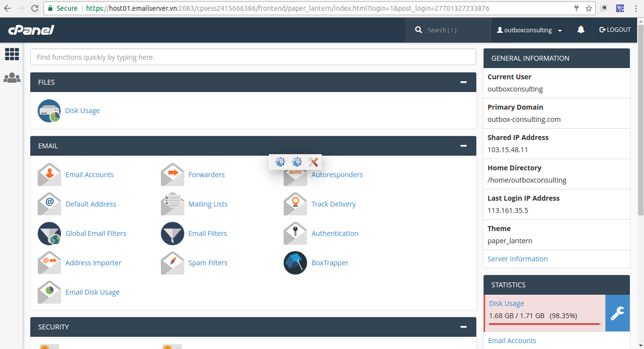Open the Email Filters funnel icon
The width and height of the screenshot is (644, 349).
pyautogui.click(x=173, y=233)
